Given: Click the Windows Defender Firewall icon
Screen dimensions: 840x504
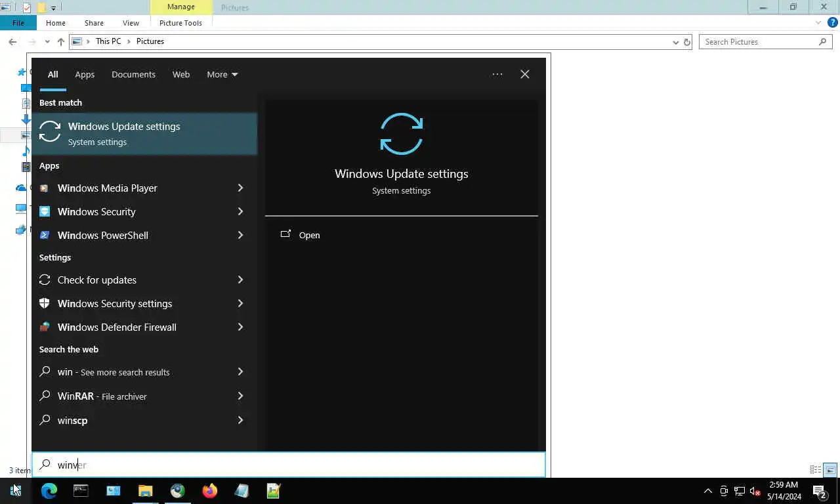Looking at the screenshot, I should coord(45,327).
